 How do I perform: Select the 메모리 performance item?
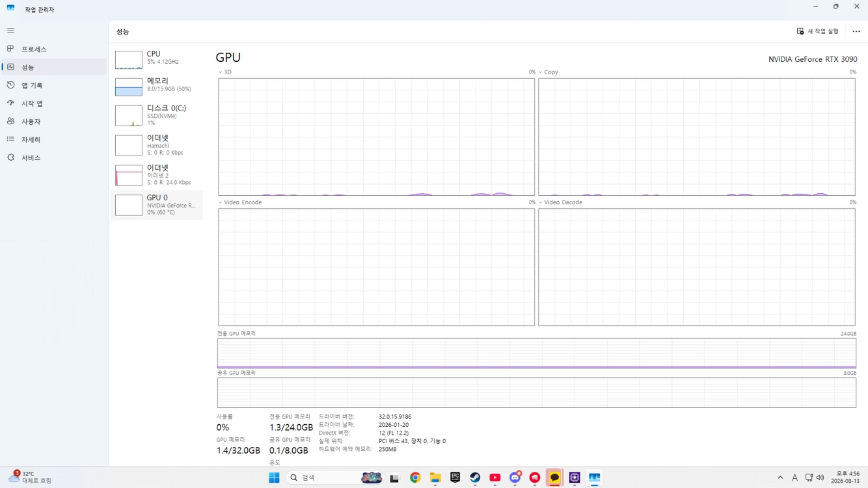[157, 86]
